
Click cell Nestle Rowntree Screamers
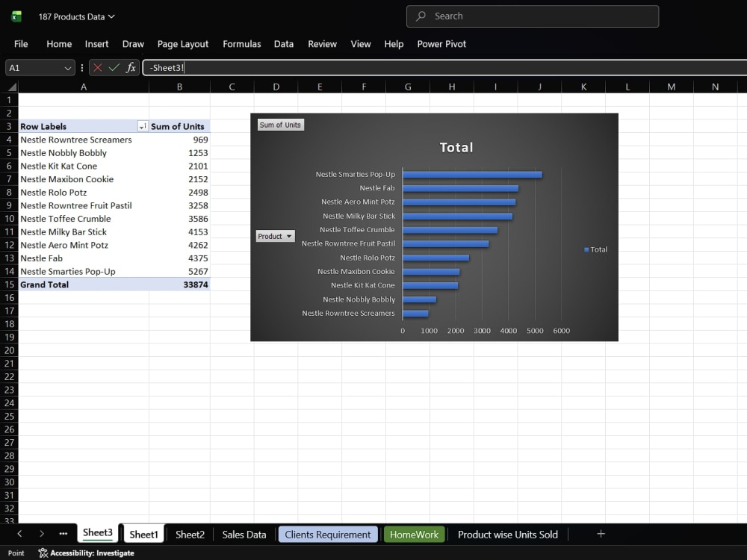point(84,140)
